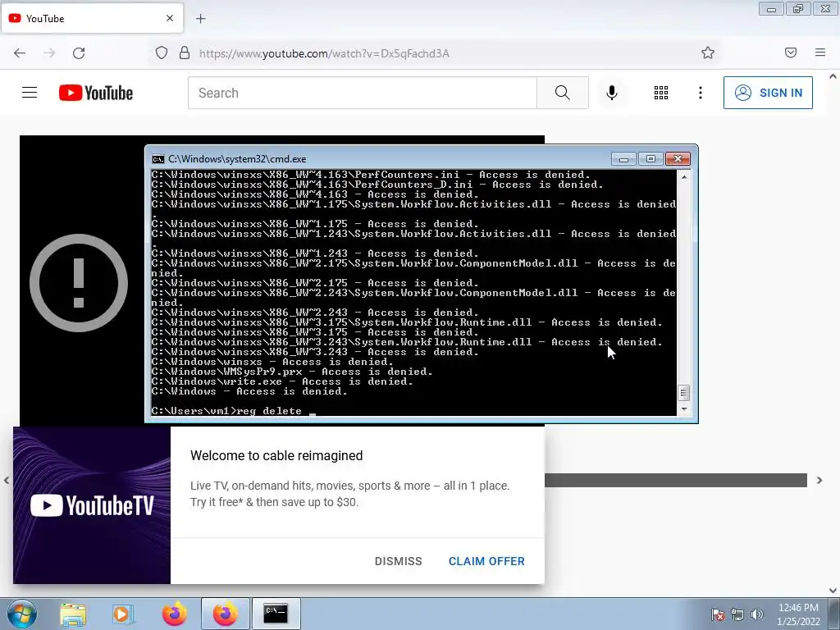Click the first Firefox taskbar icon
The image size is (840, 630).
pyautogui.click(x=175, y=614)
